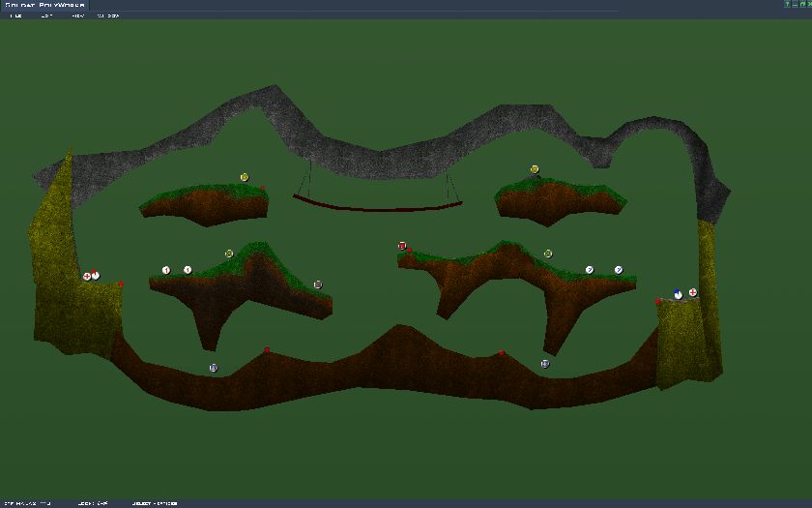Select the medkit icon beside the blue flag
Image resolution: width=812 pixels, height=508 pixels.
pyautogui.click(x=693, y=291)
